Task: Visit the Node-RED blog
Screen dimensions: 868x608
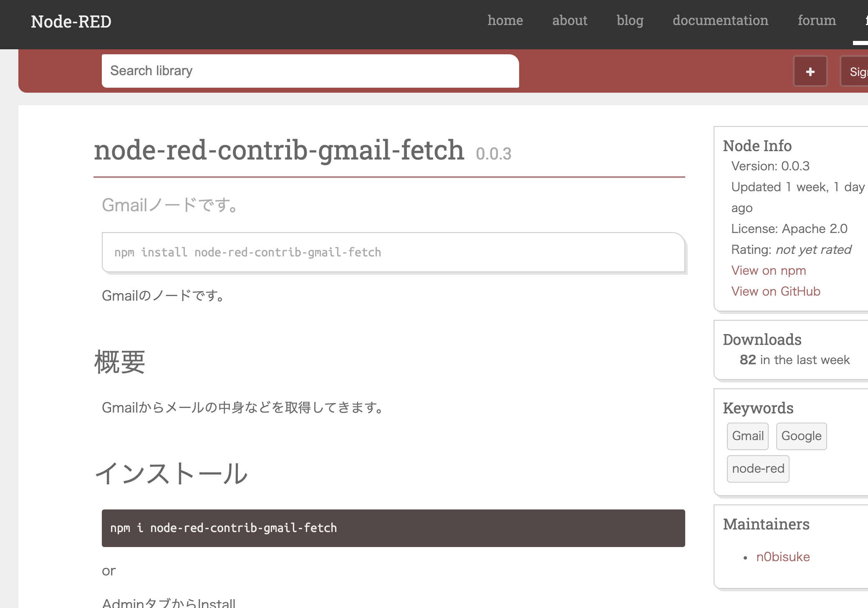Action: point(630,21)
